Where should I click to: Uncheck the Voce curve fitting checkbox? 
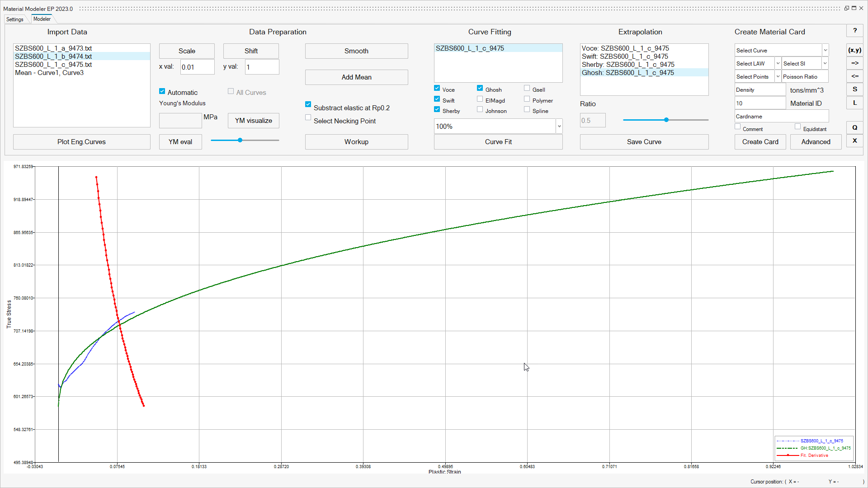click(x=437, y=89)
